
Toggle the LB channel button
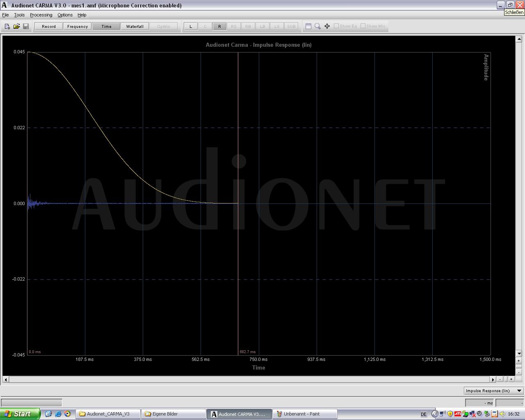[262, 26]
